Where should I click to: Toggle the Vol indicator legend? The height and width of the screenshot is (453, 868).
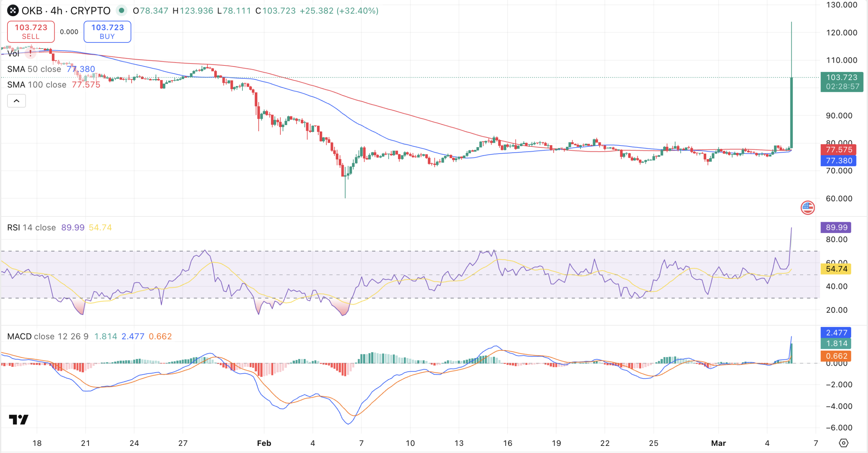14,53
